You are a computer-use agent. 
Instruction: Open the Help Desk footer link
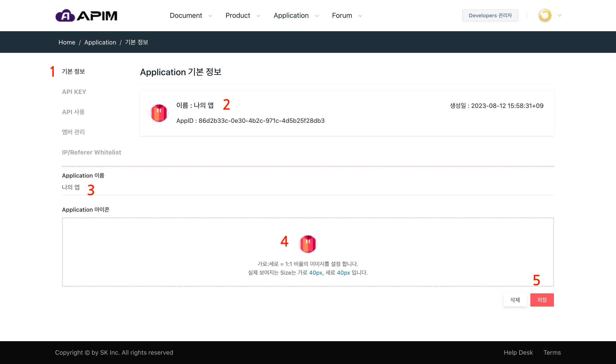[x=518, y=352]
